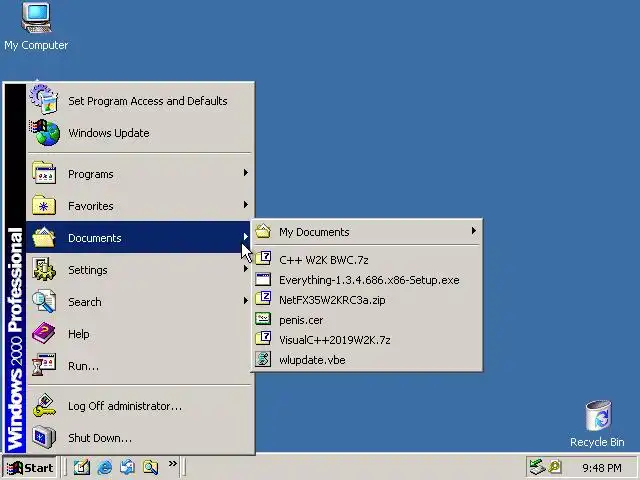640x480 pixels.
Task: Click the network connection tray icon
Action: point(537,467)
